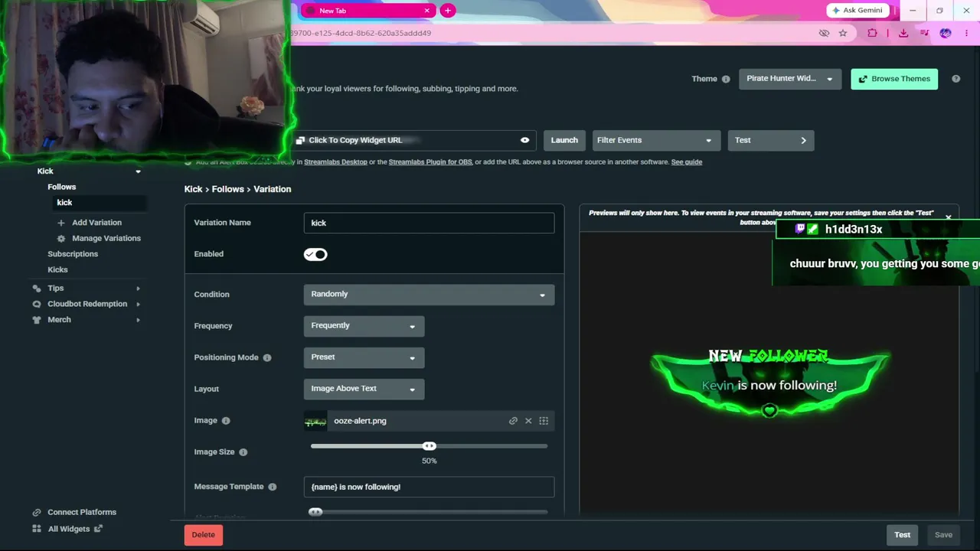Open a new browser tab
This screenshot has width=980, height=551.
448,11
